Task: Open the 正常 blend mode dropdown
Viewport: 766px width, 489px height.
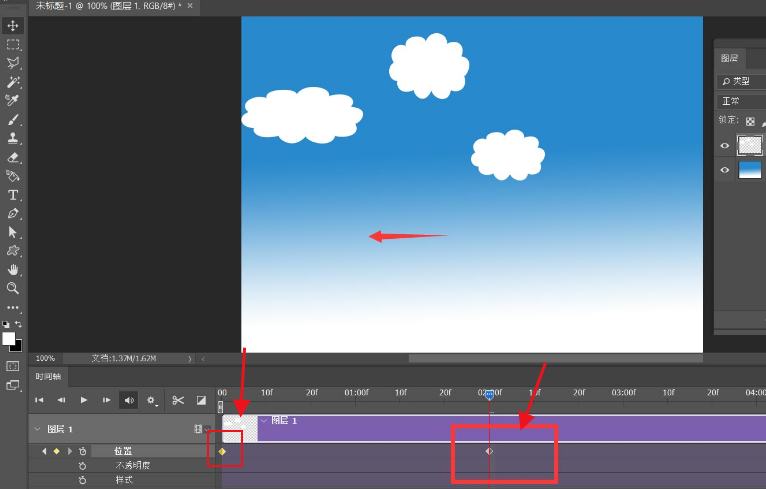Action: pos(740,101)
